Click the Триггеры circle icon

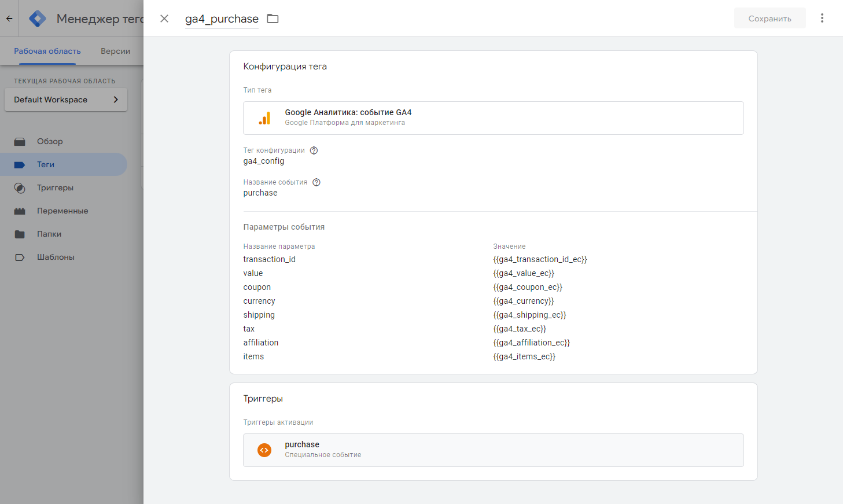point(20,188)
